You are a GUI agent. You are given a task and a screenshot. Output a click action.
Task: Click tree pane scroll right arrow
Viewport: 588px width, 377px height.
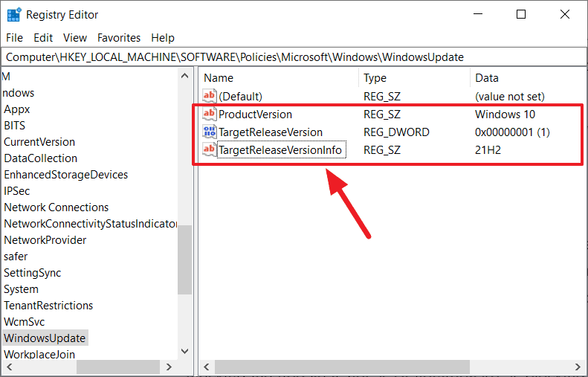169,367
